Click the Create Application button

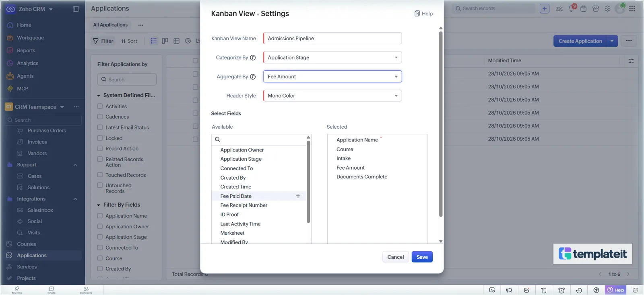pos(580,41)
